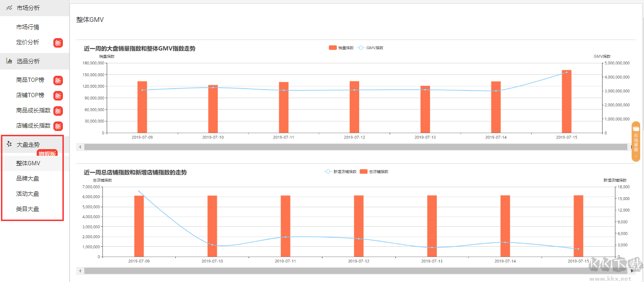Toggle the 新增店铺指数 legend series

coord(340,171)
